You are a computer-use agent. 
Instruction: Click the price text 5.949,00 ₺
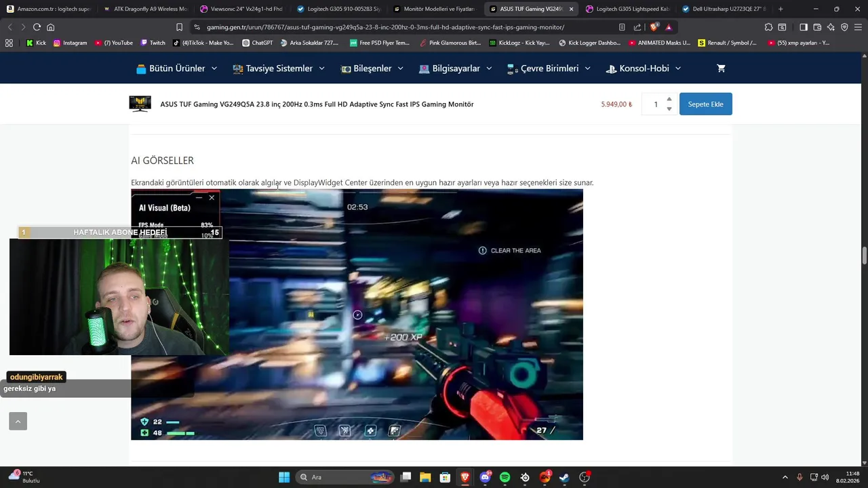pos(616,104)
